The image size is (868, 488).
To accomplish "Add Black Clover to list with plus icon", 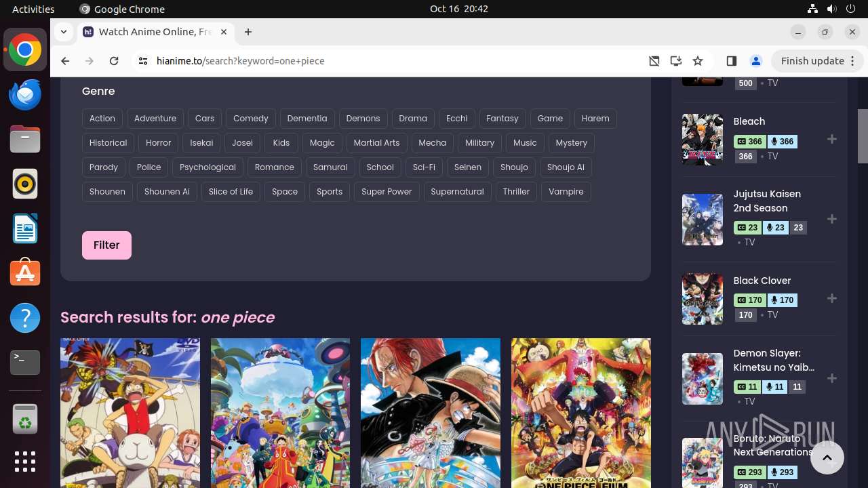I will tap(831, 298).
